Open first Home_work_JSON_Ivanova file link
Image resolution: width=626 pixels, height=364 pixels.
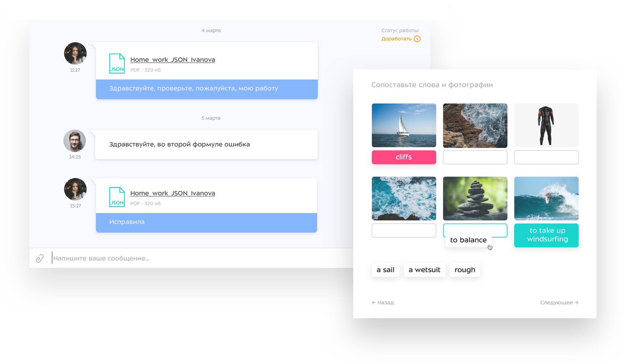click(x=172, y=60)
